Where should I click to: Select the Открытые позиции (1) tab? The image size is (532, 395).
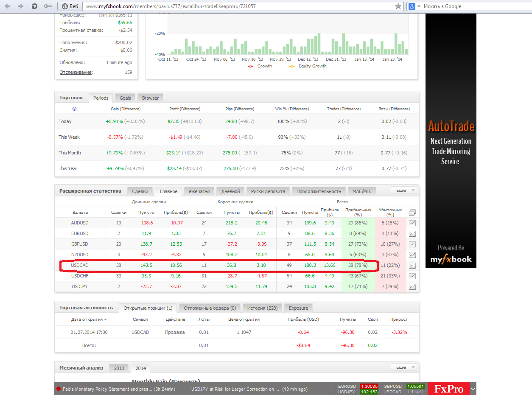coord(148,308)
